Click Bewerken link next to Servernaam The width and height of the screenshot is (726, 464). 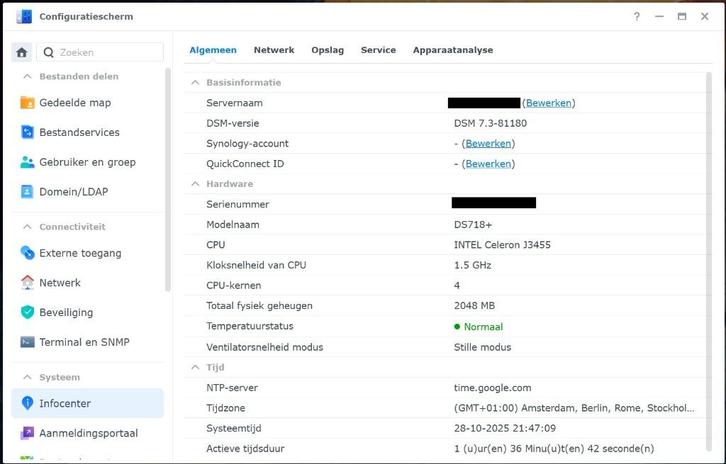549,103
